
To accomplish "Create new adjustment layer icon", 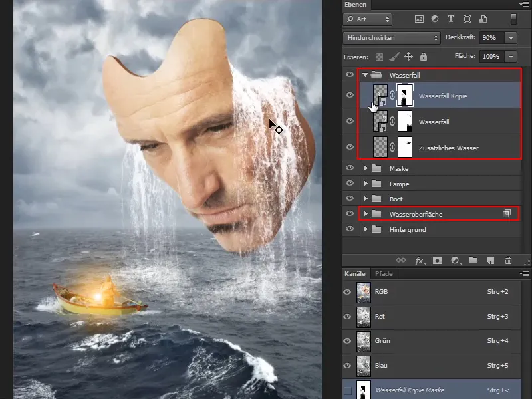I will point(456,261).
